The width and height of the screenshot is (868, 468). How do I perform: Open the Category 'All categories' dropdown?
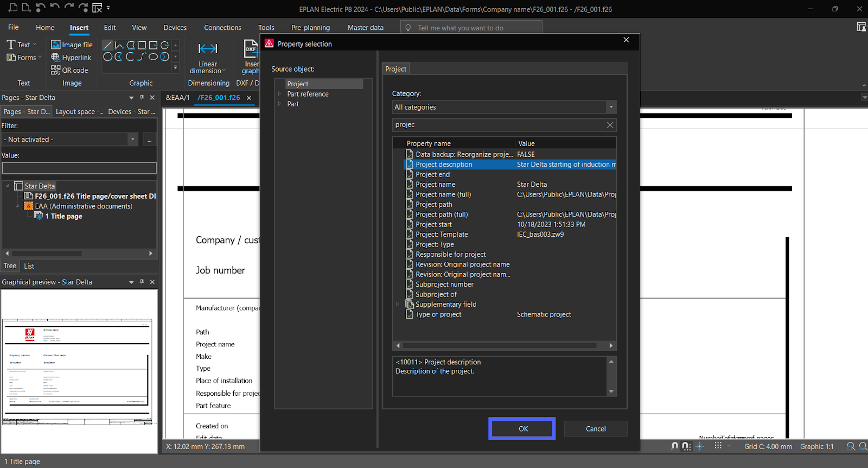(611, 107)
